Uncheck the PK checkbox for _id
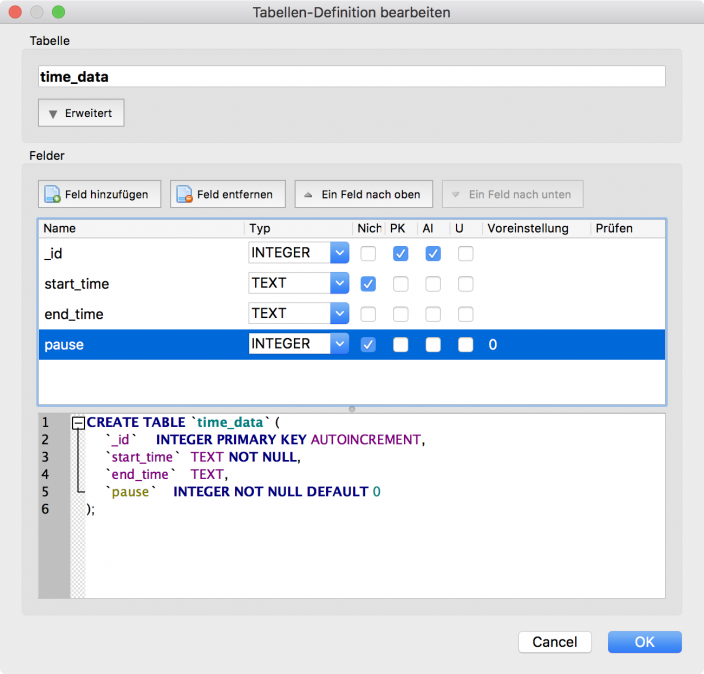 tap(401, 254)
